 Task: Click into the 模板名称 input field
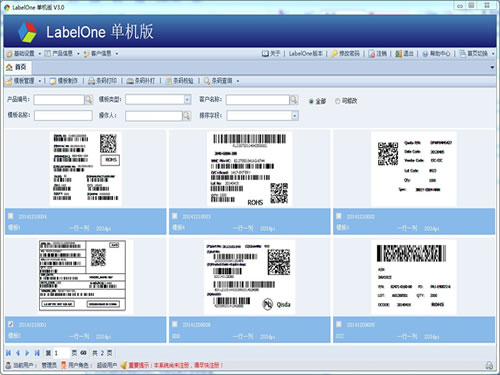click(63, 116)
